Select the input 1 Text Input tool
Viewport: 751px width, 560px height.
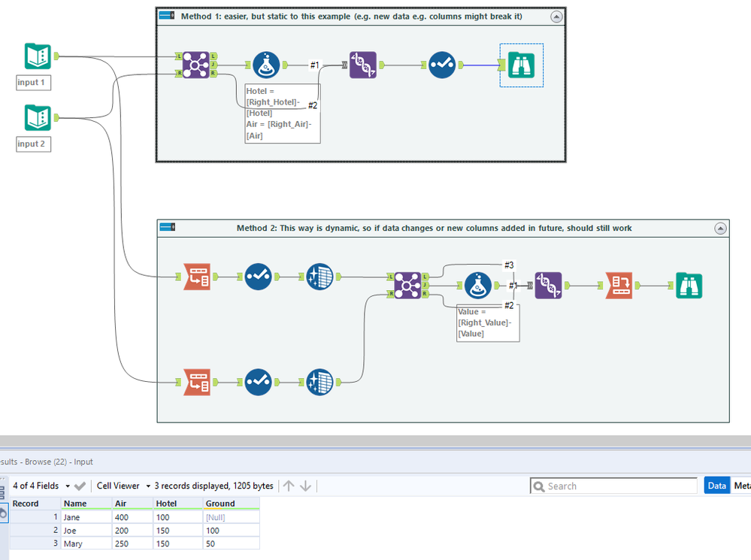[x=38, y=56]
